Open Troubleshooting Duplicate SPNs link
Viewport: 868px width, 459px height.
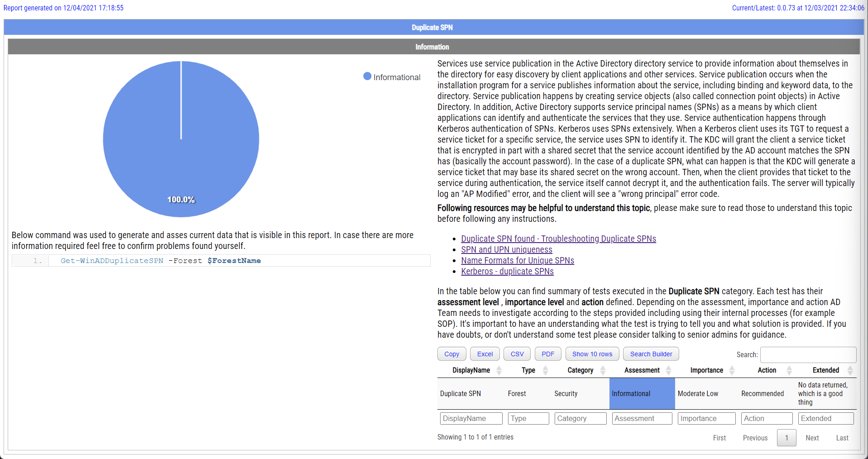tap(558, 239)
